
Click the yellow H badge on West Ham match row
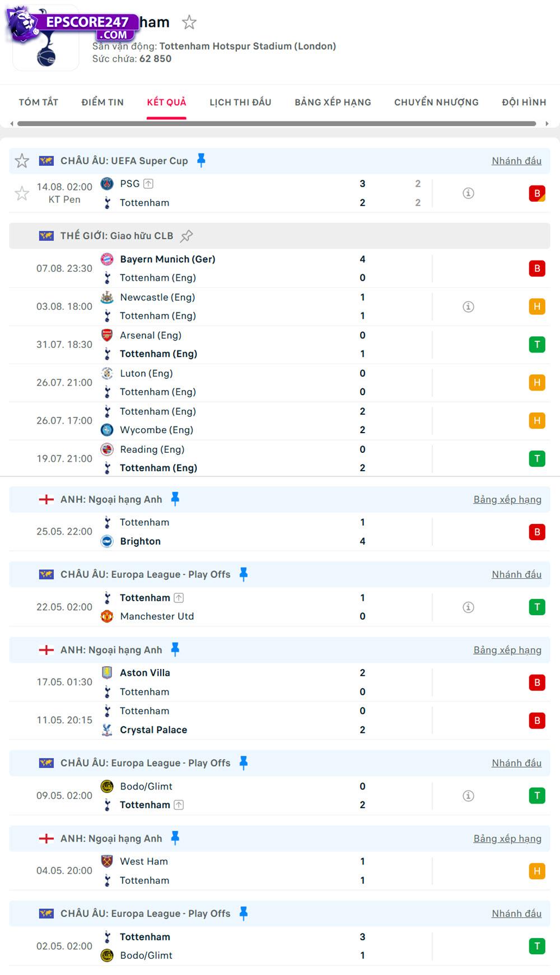point(537,871)
